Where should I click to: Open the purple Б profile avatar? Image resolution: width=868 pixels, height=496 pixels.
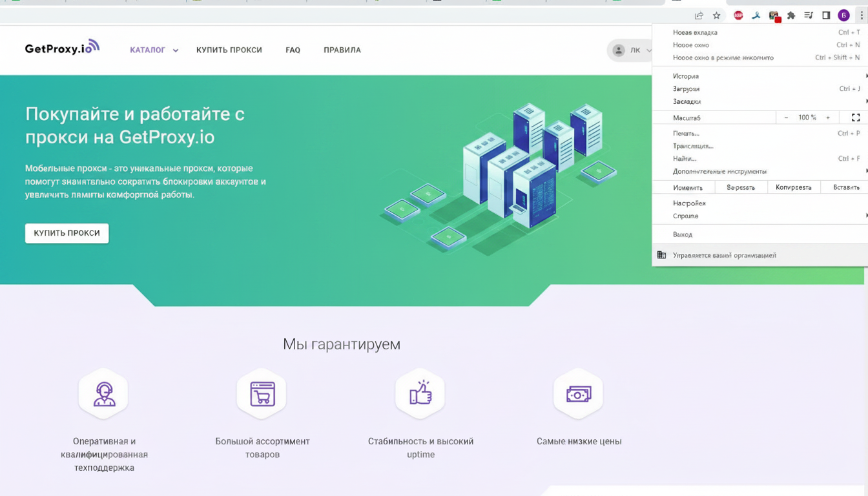pyautogui.click(x=843, y=15)
